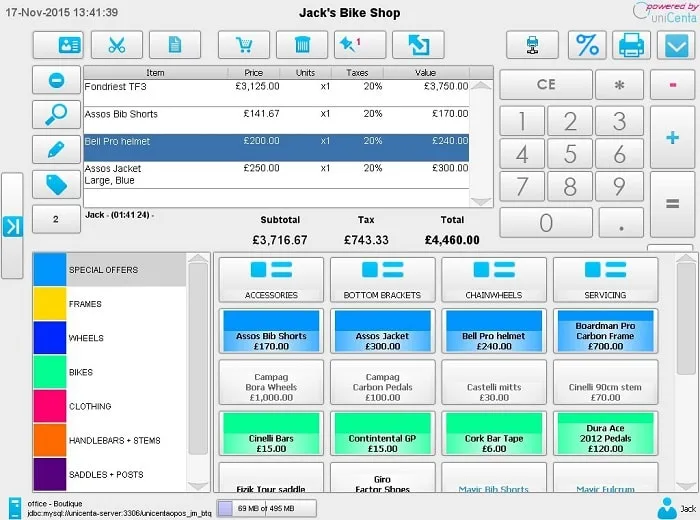
Task: Select the shopping cart icon button
Action: click(244, 45)
